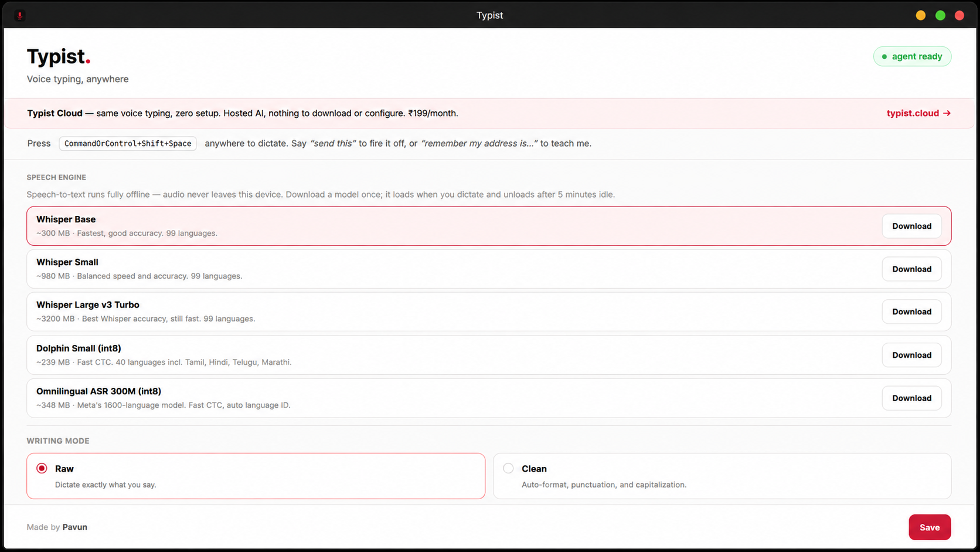Click the Typist Cloud banner text
This screenshot has width=980, height=552.
243,113
